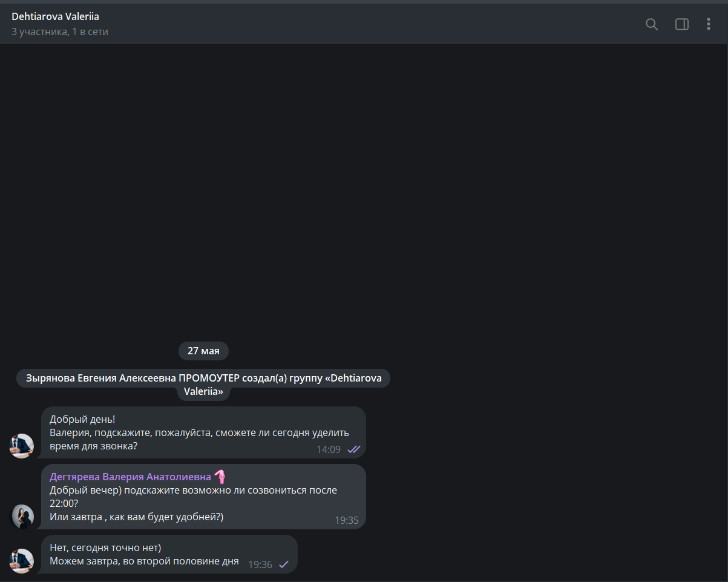Click the pink emoji status after the name
The image size is (728, 582).
click(220, 476)
